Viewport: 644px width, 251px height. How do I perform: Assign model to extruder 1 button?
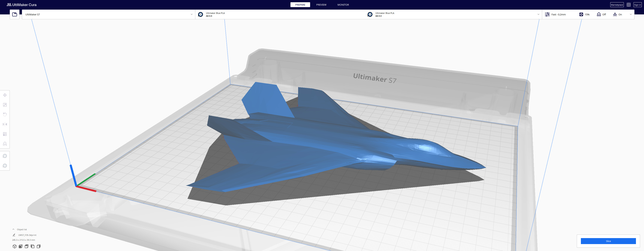[x=5, y=156]
